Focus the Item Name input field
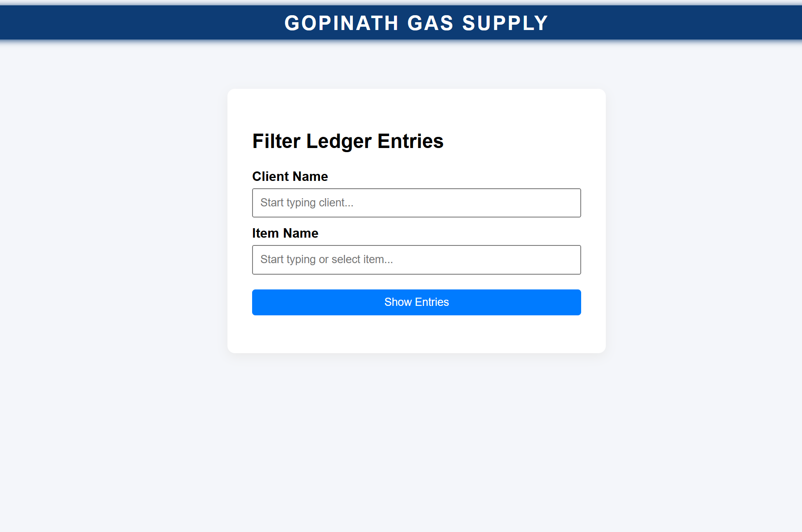Image resolution: width=802 pixels, height=532 pixels. [416, 259]
